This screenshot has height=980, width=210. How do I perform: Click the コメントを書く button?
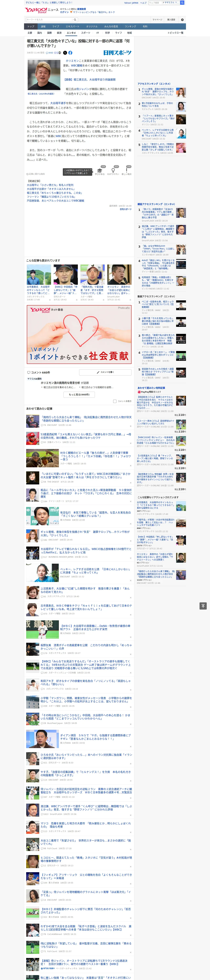105,372
